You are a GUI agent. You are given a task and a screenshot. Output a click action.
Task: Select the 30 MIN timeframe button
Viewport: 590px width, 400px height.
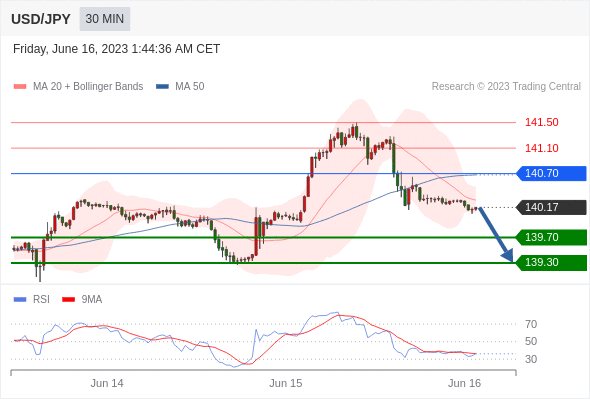105,19
